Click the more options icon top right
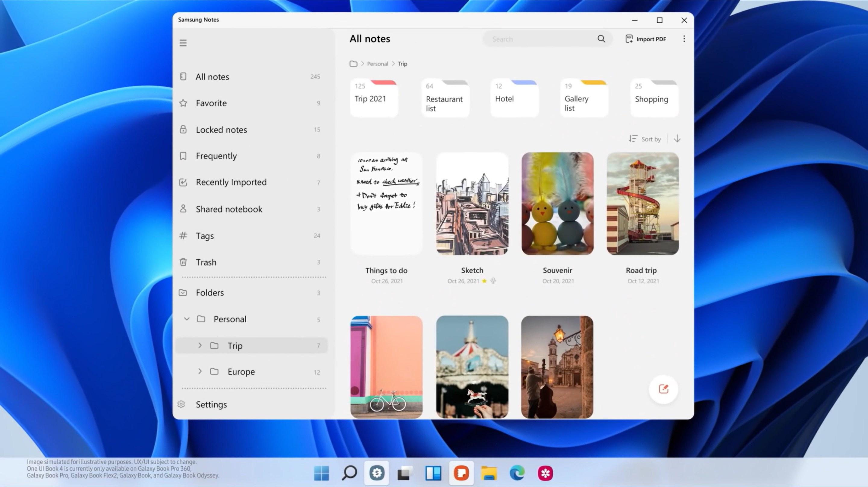 684,39
